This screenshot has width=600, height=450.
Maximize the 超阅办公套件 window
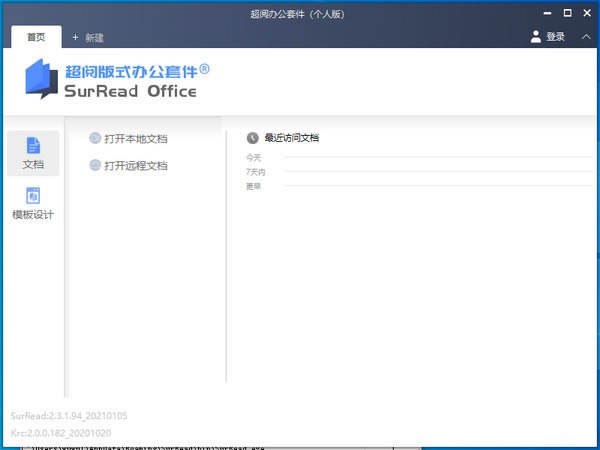567,13
